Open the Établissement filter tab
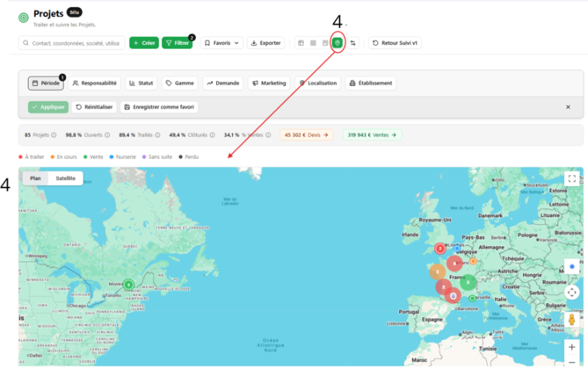Image resolution: width=588 pixels, height=369 pixels. click(x=371, y=83)
